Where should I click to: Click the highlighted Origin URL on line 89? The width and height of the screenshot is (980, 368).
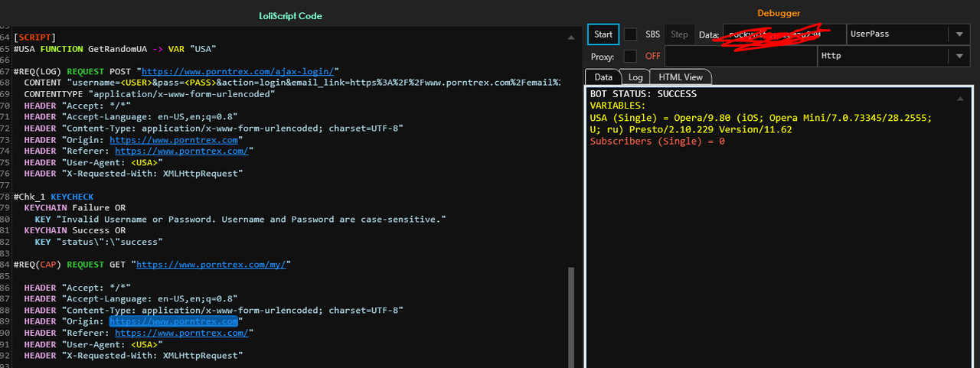[x=174, y=322]
